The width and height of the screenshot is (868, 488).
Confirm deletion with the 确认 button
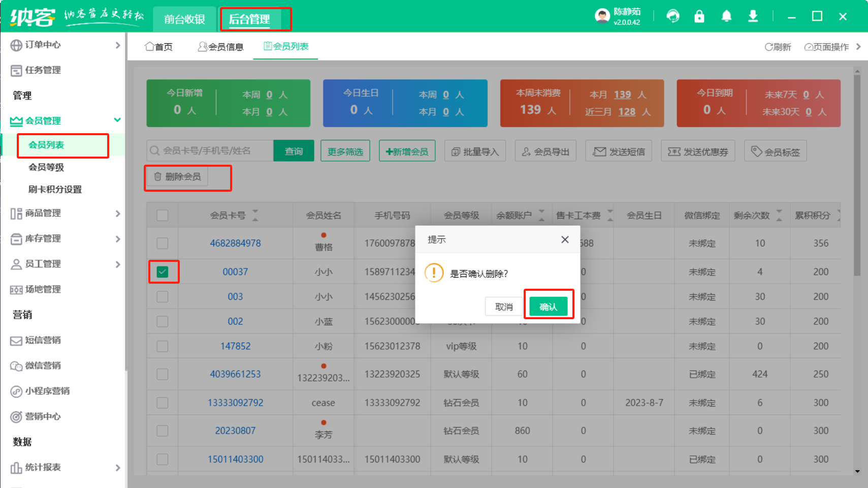[x=548, y=307]
